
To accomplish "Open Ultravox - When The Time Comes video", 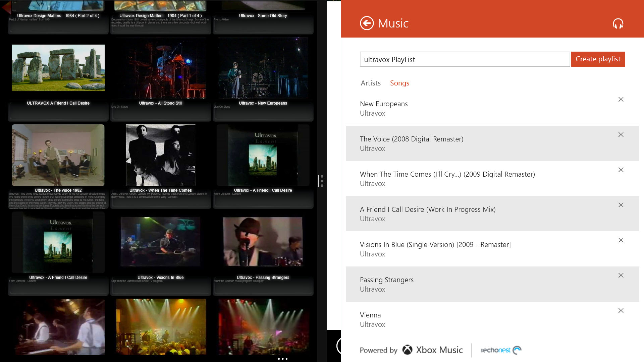I will click(161, 155).
